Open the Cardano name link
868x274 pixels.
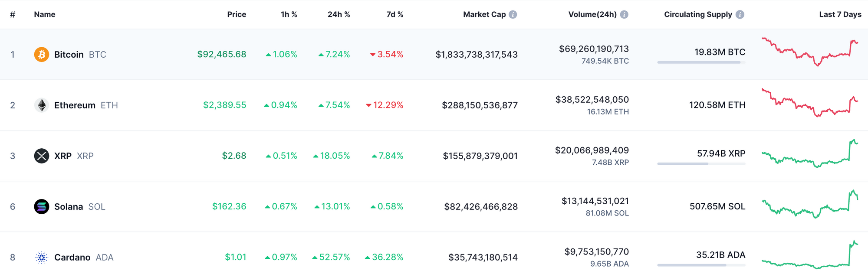[x=72, y=258]
